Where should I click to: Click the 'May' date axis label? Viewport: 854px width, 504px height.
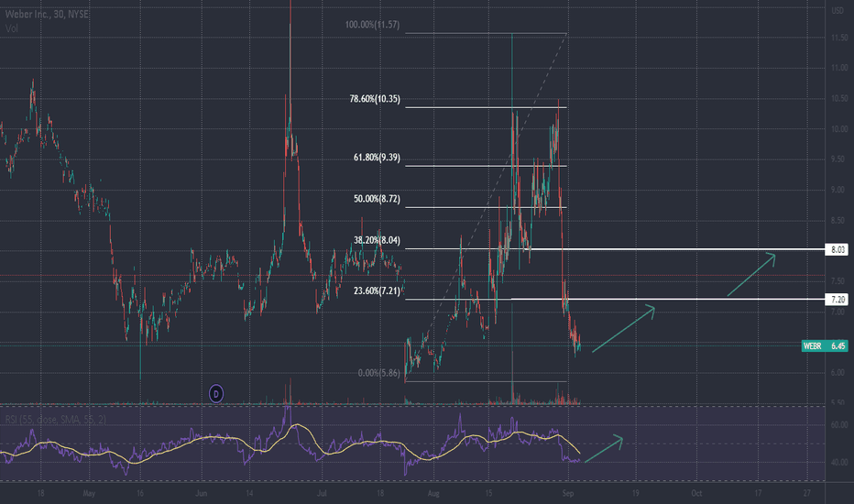pos(89,494)
